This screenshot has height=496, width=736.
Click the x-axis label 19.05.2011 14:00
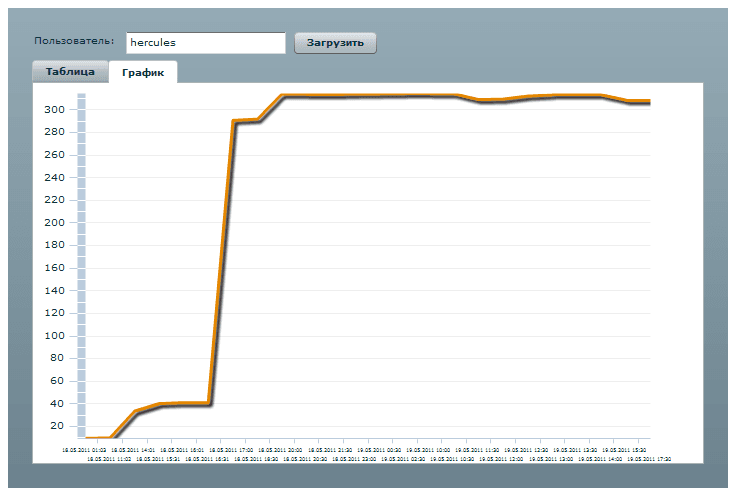(600, 459)
